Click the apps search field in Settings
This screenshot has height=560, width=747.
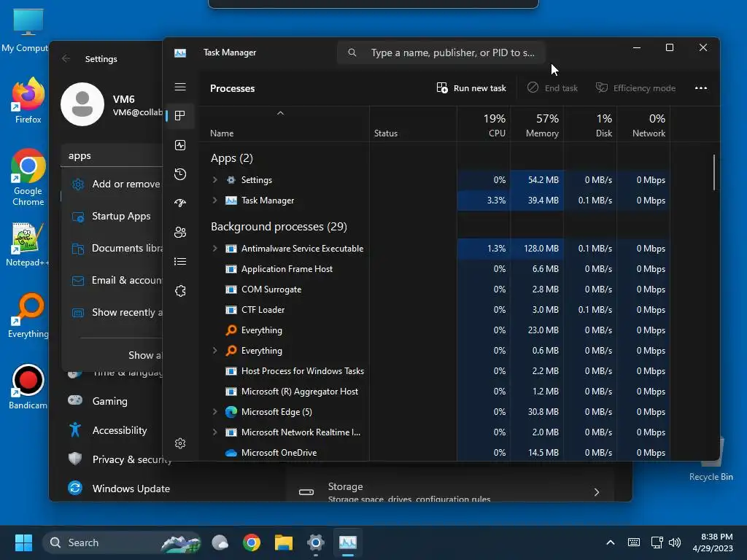point(112,156)
